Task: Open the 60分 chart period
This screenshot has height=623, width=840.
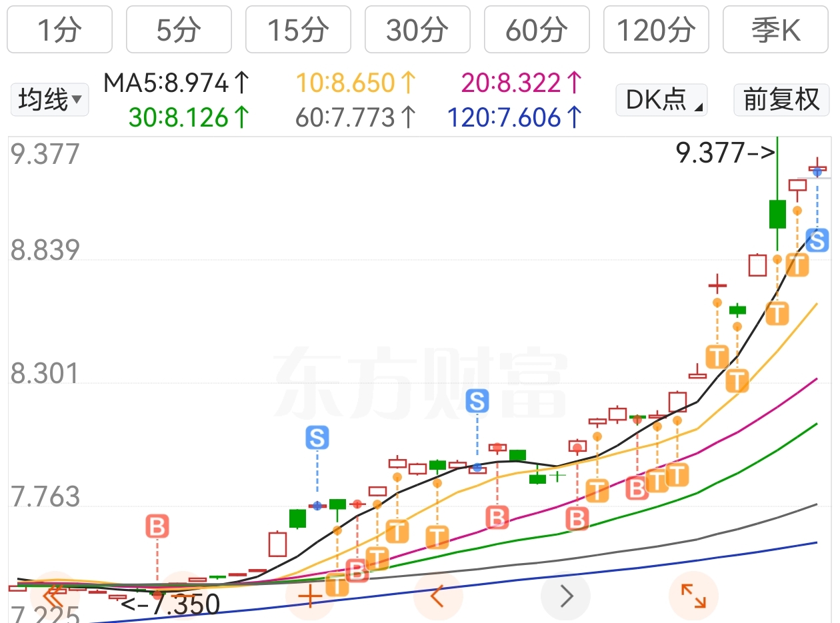Action: point(537,30)
